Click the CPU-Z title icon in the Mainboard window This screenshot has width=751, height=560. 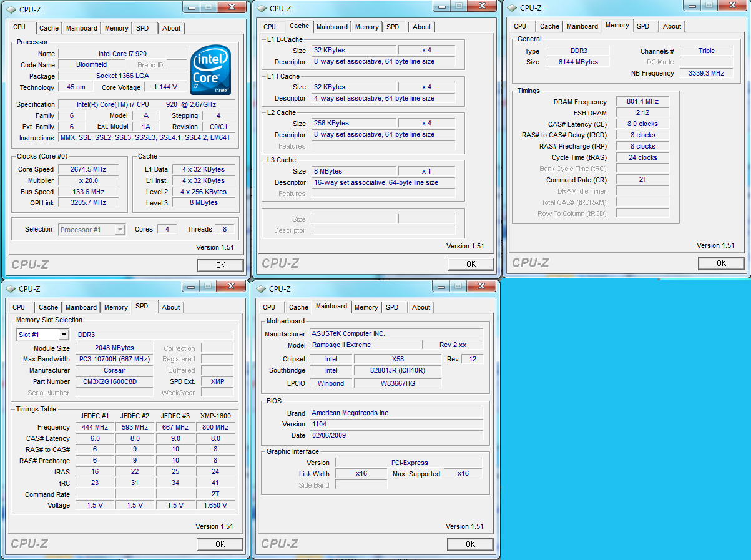261,289
